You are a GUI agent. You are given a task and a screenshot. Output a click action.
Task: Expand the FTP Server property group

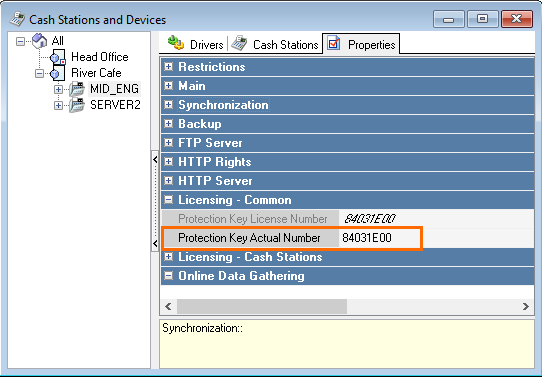pyautogui.click(x=168, y=143)
